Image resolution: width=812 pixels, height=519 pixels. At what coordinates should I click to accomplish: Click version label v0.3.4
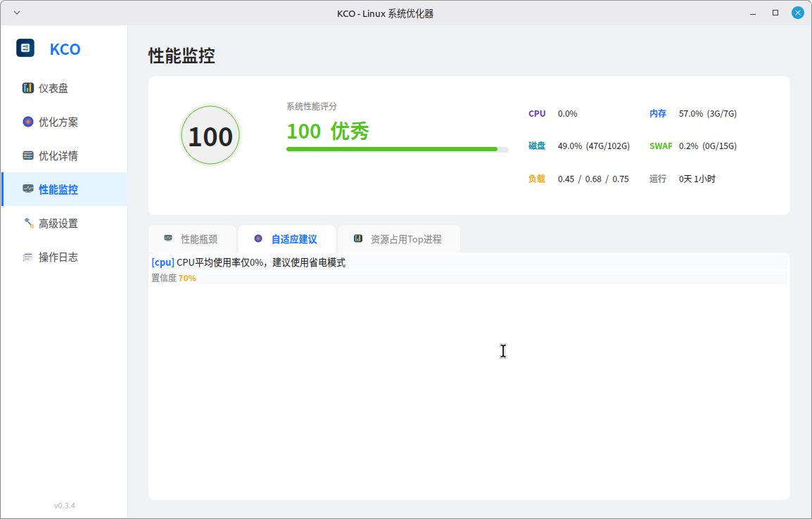pos(65,506)
